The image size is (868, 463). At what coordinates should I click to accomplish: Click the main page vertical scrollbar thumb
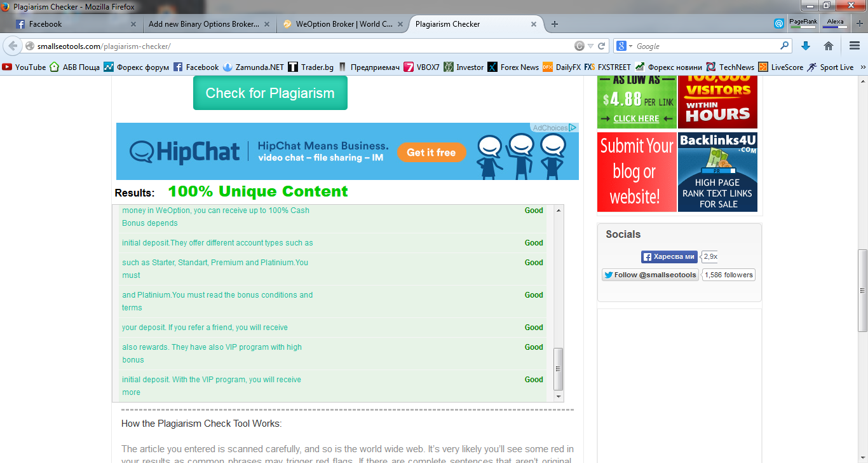pos(862,290)
